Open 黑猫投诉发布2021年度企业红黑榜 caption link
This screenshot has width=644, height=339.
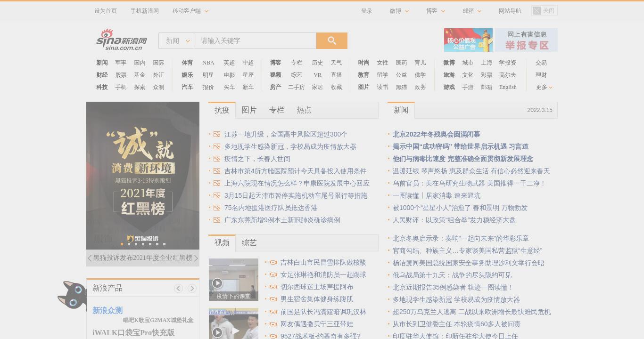click(143, 258)
